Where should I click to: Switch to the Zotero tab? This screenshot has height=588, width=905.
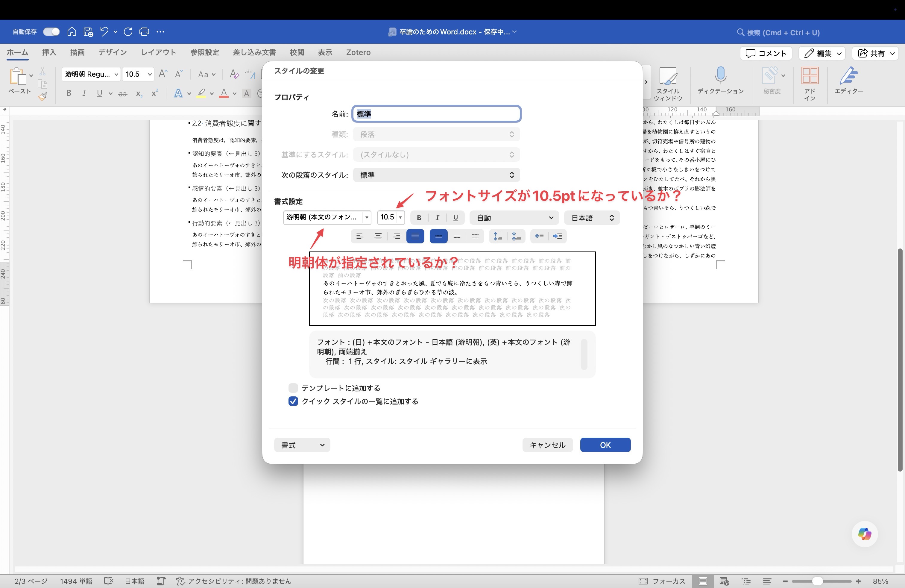pos(358,52)
